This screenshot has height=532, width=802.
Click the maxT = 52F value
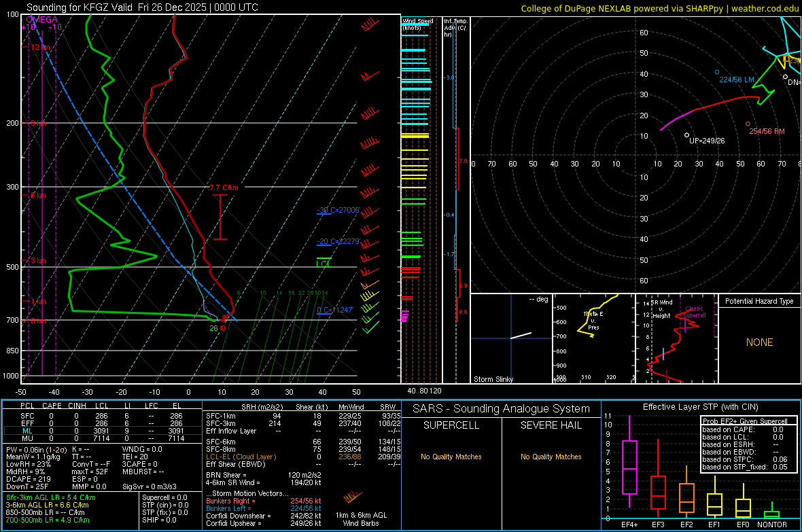tap(90, 472)
